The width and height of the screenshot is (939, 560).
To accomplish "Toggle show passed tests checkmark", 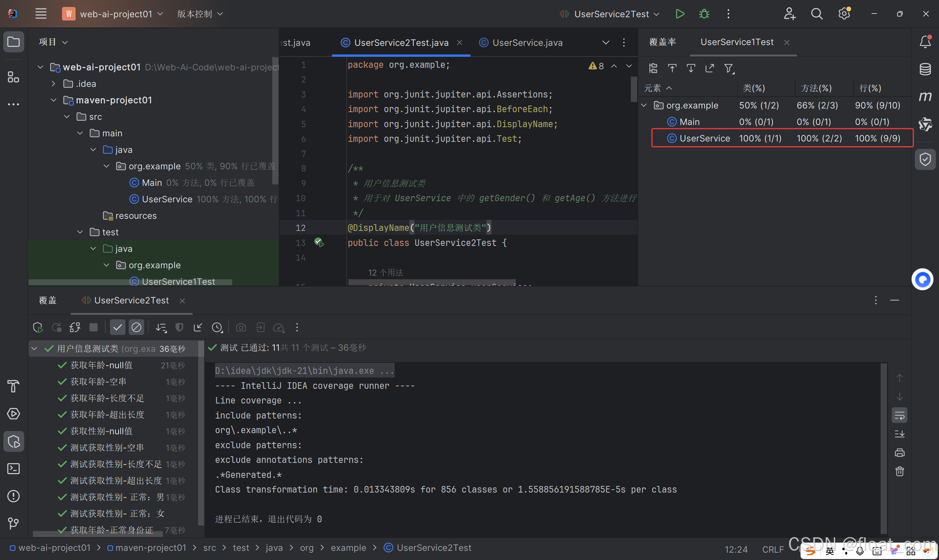I will [117, 327].
